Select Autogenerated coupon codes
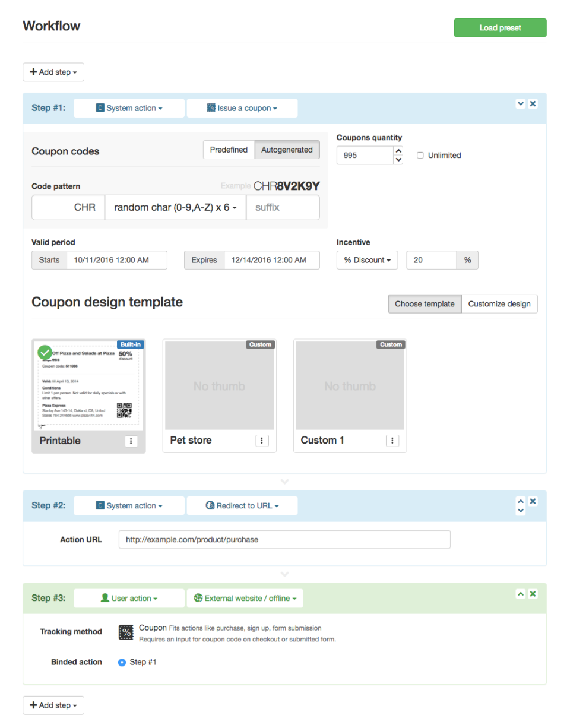Screen dimensions: 570x728 click(287, 150)
